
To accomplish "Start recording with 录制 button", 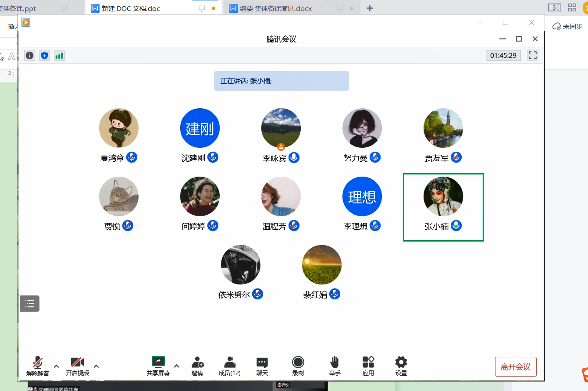I will (x=298, y=366).
